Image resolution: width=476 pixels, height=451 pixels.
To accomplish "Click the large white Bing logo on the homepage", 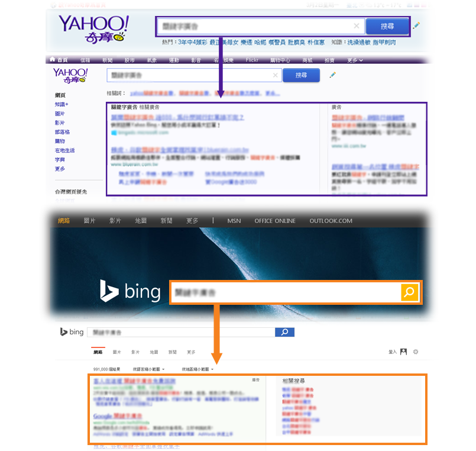I will point(130,291).
